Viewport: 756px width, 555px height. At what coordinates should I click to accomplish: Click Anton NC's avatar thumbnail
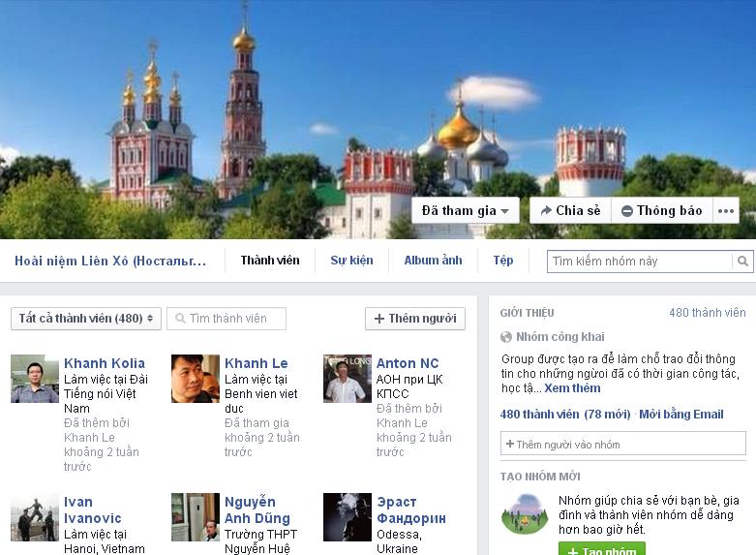[x=348, y=379]
